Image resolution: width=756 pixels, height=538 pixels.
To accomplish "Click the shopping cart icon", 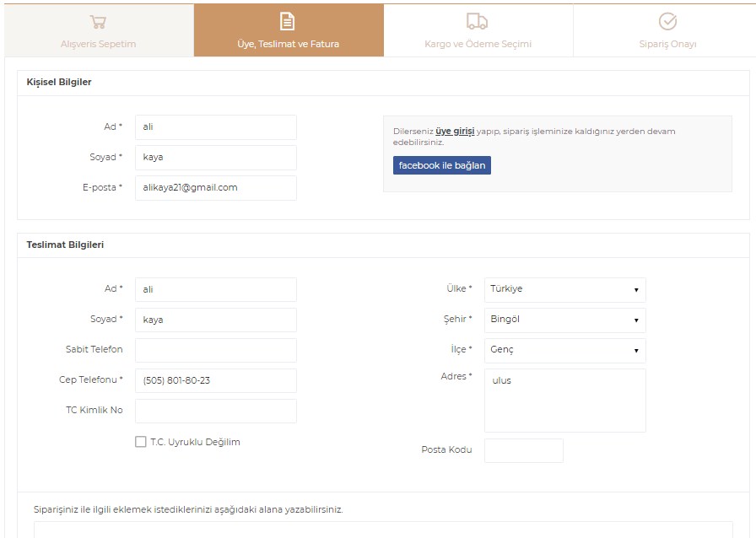I will click(x=98, y=22).
